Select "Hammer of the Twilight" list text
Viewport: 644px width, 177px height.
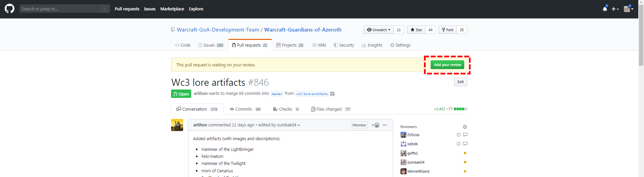[223, 164]
